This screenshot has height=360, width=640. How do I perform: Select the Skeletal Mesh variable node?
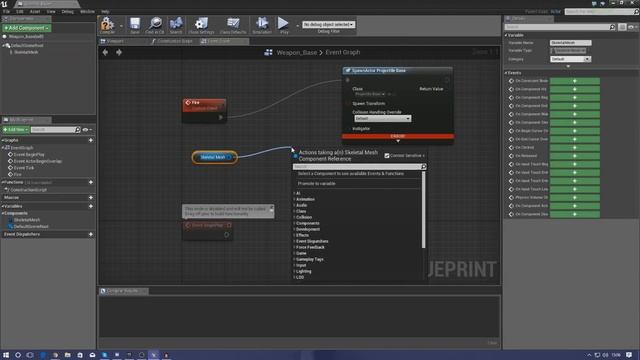tap(215, 157)
